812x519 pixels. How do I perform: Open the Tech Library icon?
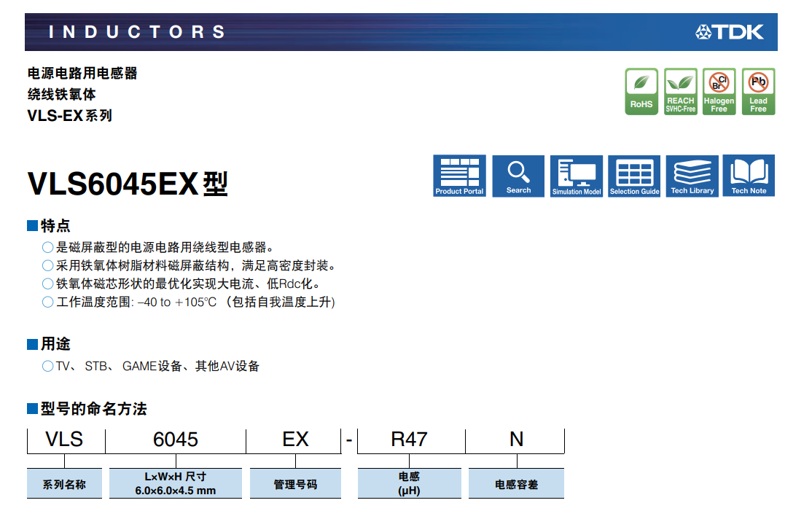pos(692,176)
